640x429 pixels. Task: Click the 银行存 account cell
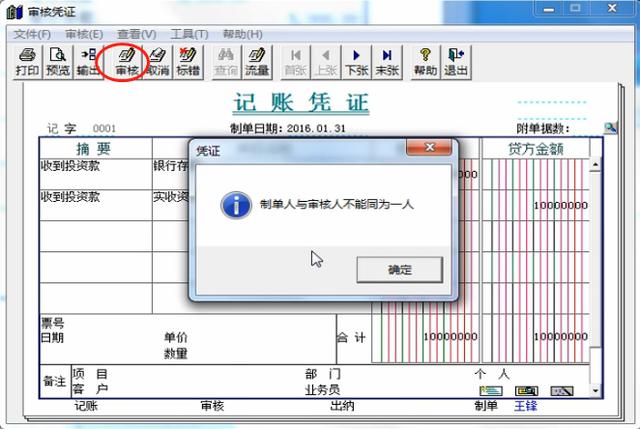tap(171, 166)
